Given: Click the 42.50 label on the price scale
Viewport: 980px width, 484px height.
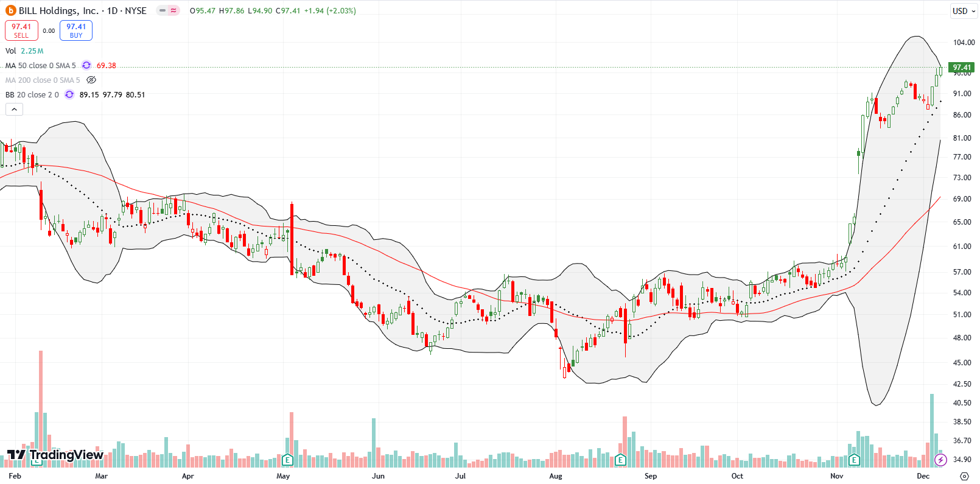Looking at the screenshot, I should 962,384.
